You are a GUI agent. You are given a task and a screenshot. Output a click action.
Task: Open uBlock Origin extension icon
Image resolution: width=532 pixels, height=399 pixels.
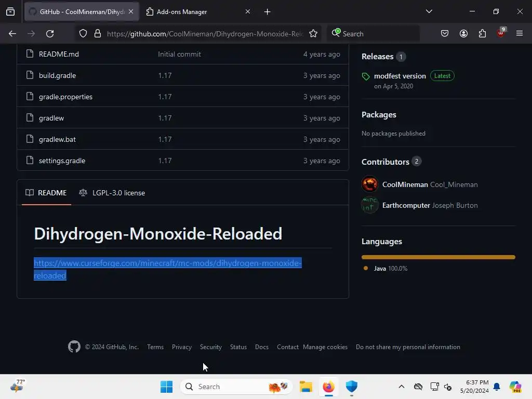501,33
